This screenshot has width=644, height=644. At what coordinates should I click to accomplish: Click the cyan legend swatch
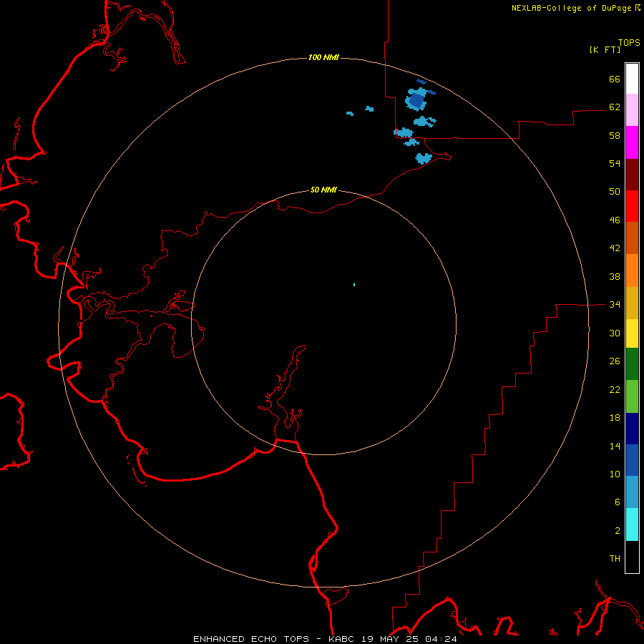click(632, 525)
